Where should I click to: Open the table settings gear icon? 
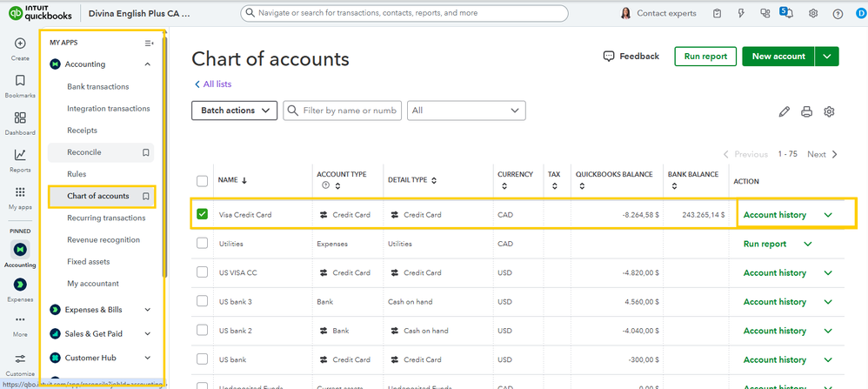click(829, 112)
